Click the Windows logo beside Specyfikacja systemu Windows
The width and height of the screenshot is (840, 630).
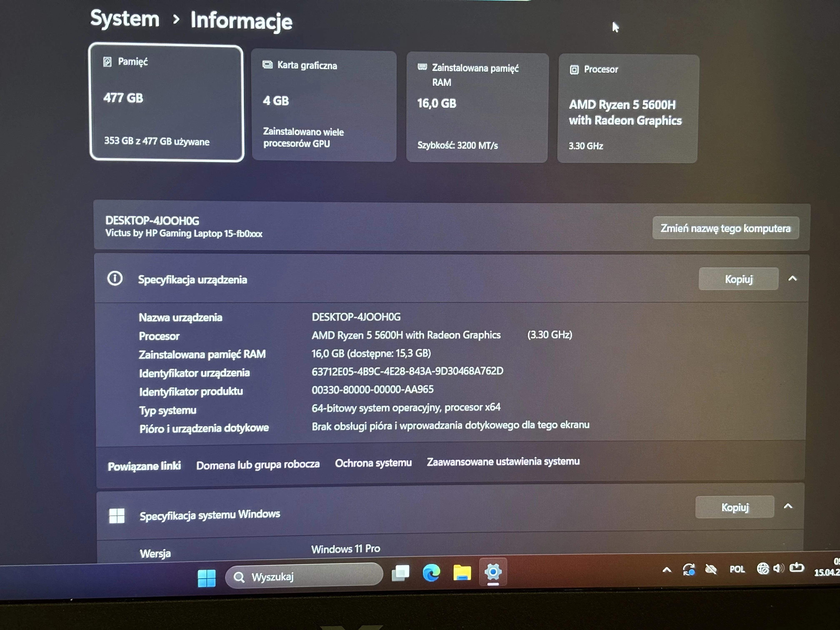pyautogui.click(x=117, y=515)
